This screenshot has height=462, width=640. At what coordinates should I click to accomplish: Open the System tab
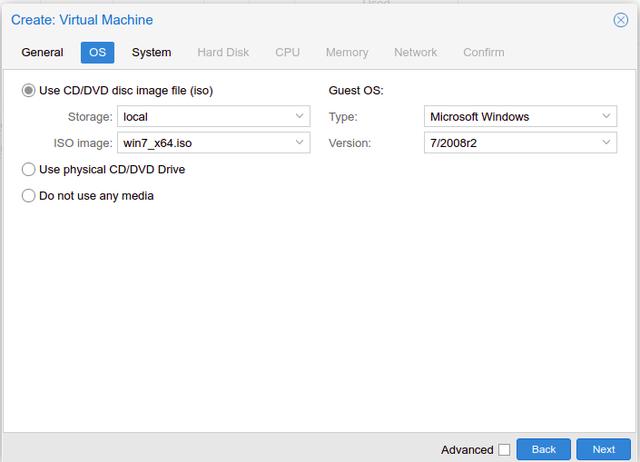[x=151, y=52]
